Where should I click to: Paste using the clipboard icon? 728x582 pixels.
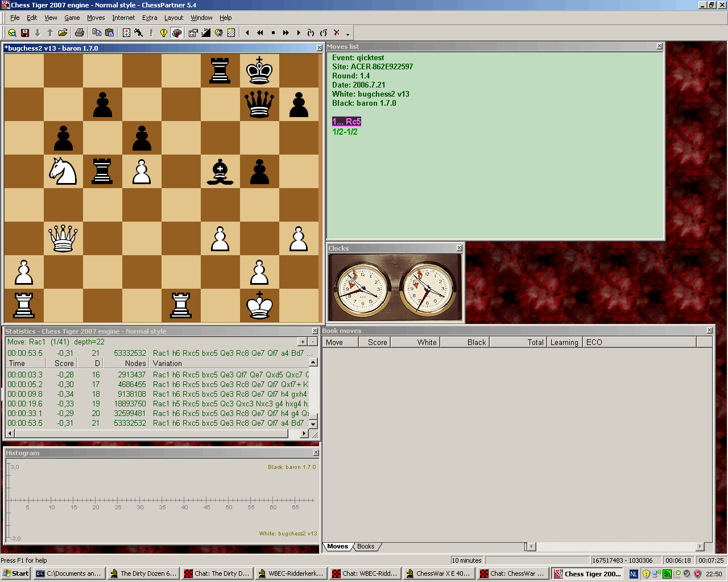pyautogui.click(x=109, y=33)
